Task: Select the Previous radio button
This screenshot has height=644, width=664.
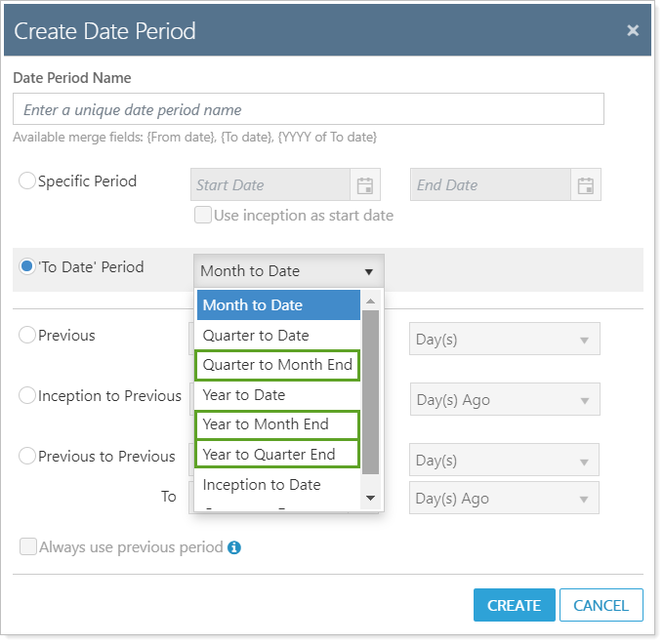Action: pyautogui.click(x=27, y=335)
